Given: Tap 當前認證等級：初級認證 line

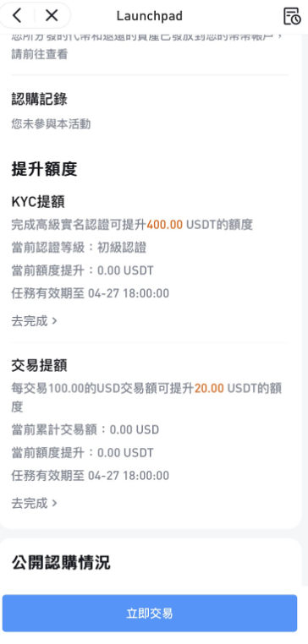Looking at the screenshot, I should click(79, 248).
